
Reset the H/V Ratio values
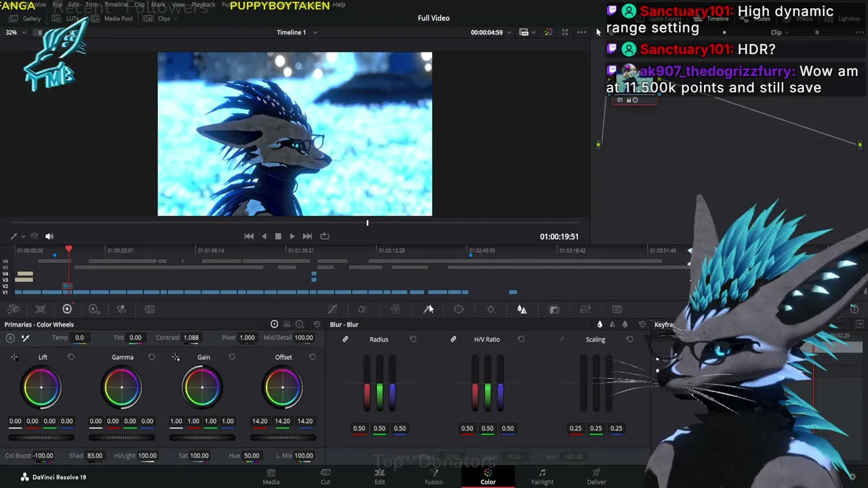[521, 339]
